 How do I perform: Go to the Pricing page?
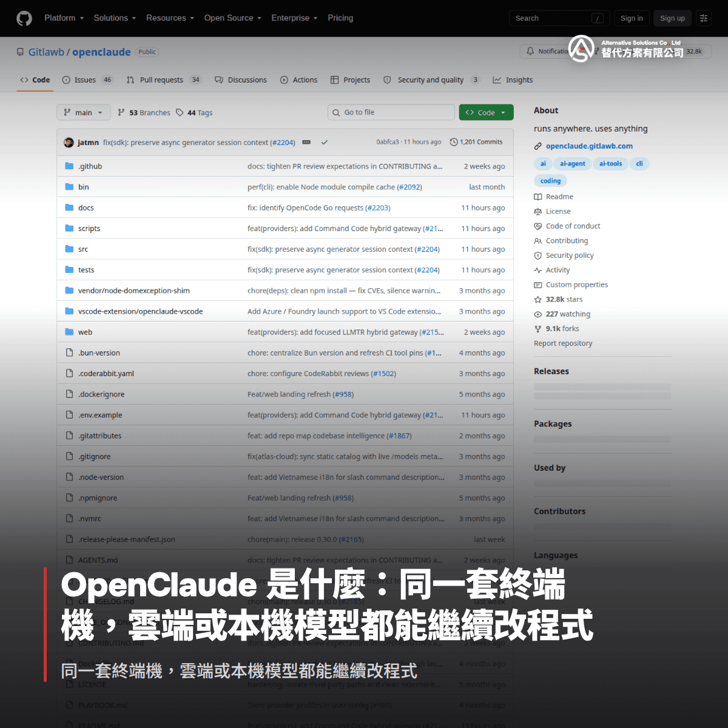point(340,18)
